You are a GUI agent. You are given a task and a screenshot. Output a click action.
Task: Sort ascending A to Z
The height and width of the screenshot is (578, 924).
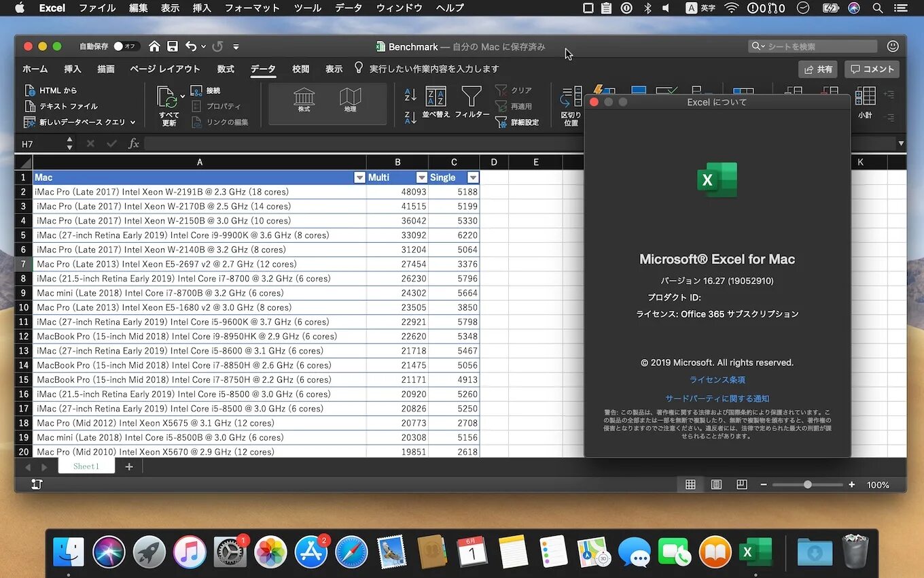(410, 95)
